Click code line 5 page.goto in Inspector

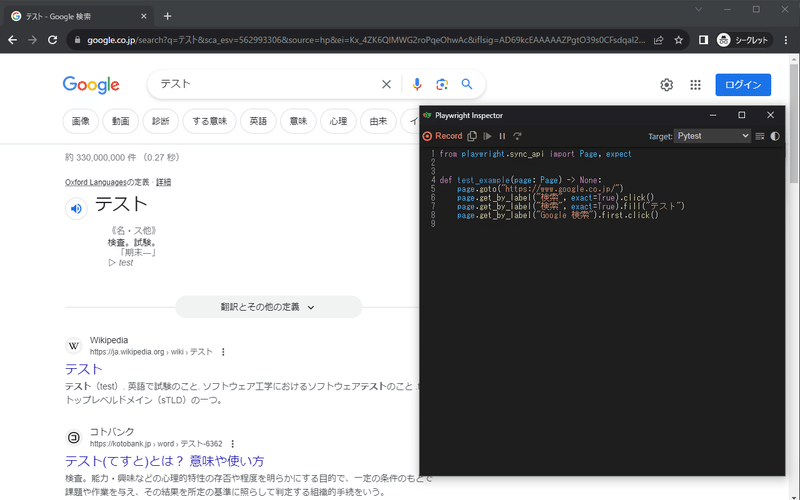tap(540, 189)
